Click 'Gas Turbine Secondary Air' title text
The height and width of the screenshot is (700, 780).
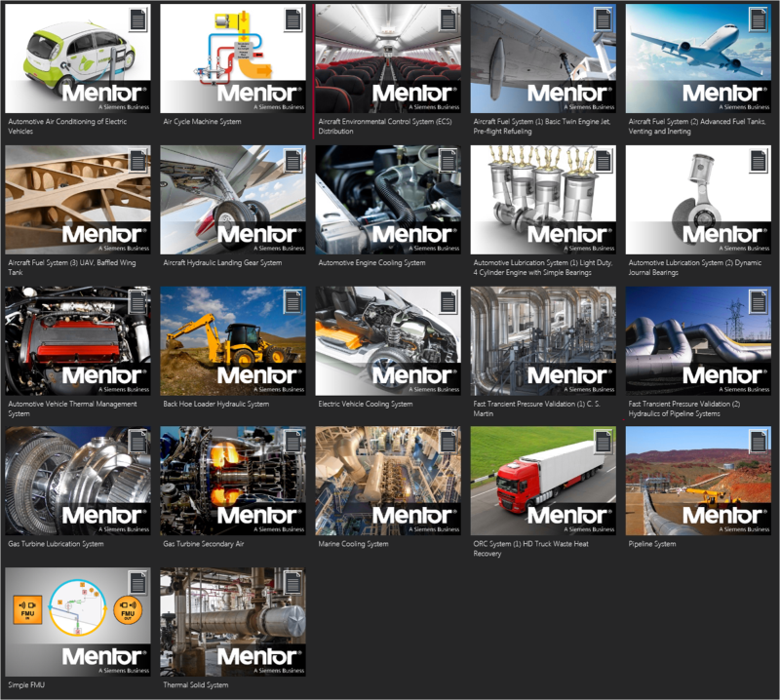tap(204, 544)
